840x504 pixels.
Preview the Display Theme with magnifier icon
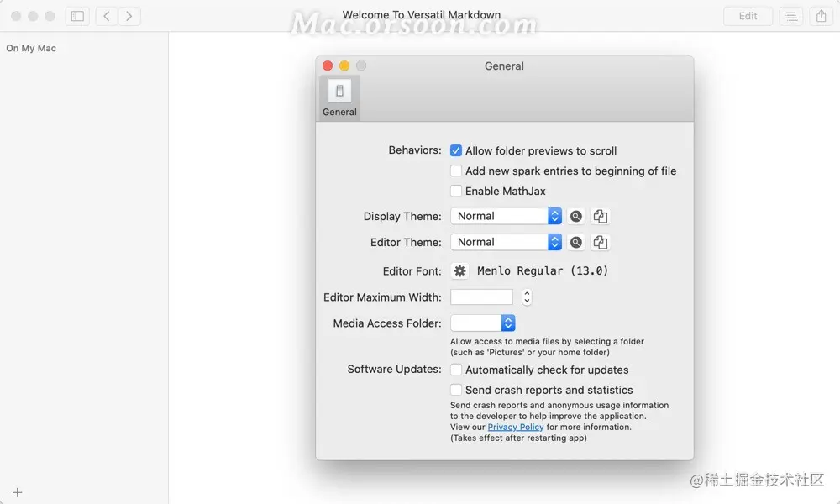tap(576, 217)
